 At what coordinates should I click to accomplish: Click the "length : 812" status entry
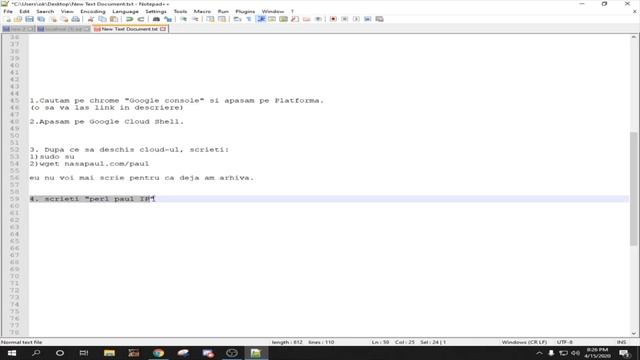tap(287, 342)
